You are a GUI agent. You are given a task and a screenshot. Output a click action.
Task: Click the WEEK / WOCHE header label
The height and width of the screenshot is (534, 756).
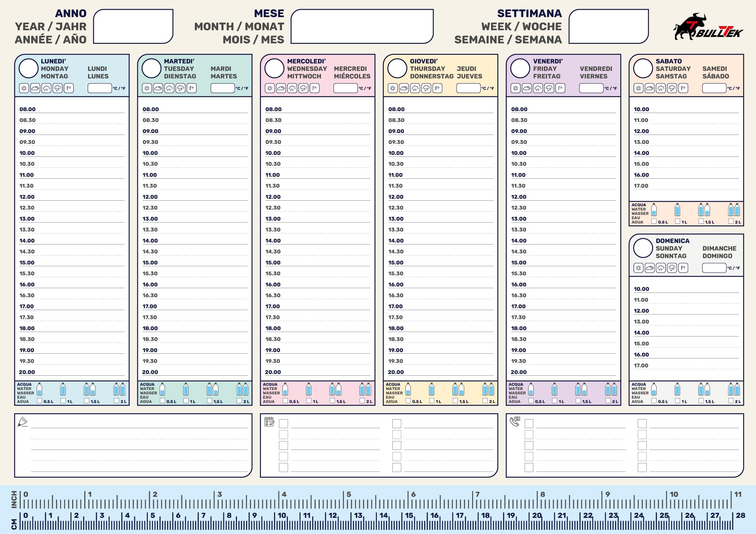521,26
